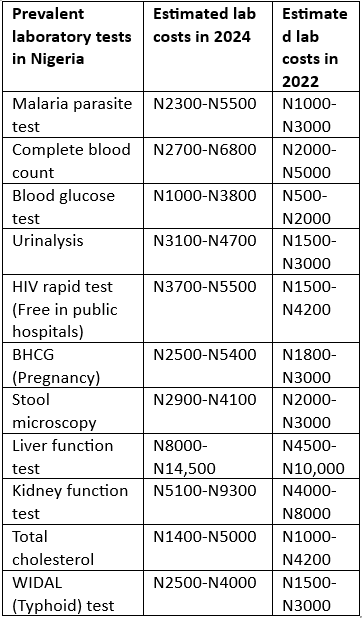The height and width of the screenshot is (618, 362).
Task: Click the N2300-N5500 malaria cost cell
Action: (208, 115)
